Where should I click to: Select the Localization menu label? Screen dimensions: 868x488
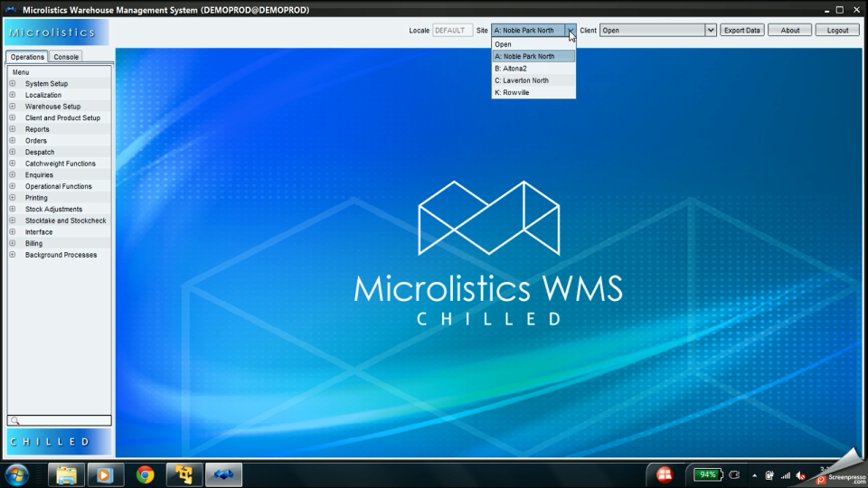[43, 95]
